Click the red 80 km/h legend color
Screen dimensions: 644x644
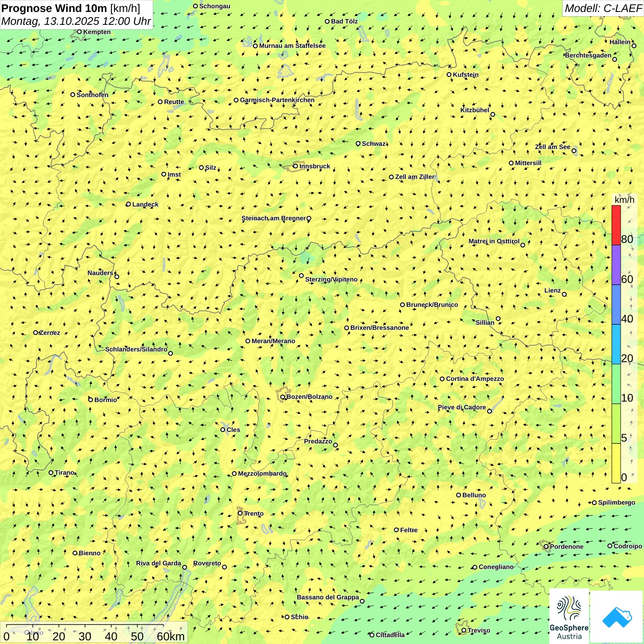click(x=616, y=225)
